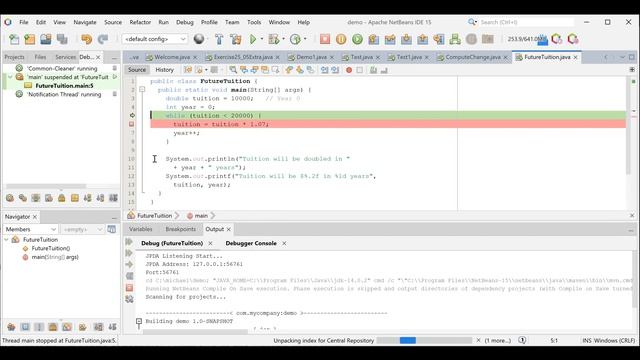Select the FutureTuition() constructor in Navigator
The height and width of the screenshot is (360, 640).
51,249
